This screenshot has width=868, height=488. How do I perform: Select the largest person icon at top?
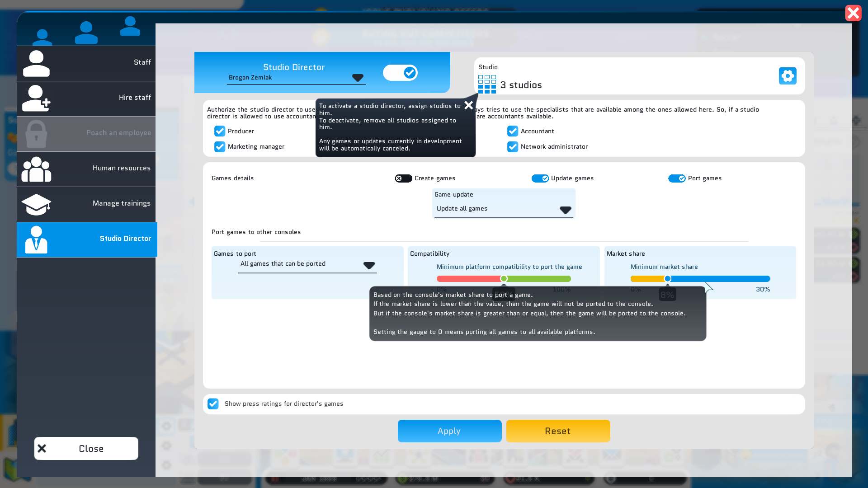point(86,33)
